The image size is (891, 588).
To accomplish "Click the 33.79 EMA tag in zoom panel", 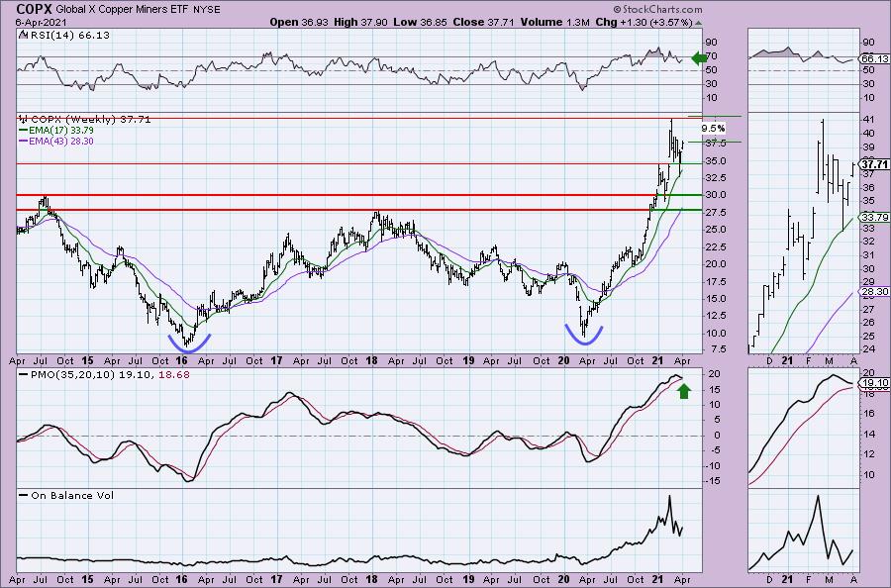I will point(875,217).
